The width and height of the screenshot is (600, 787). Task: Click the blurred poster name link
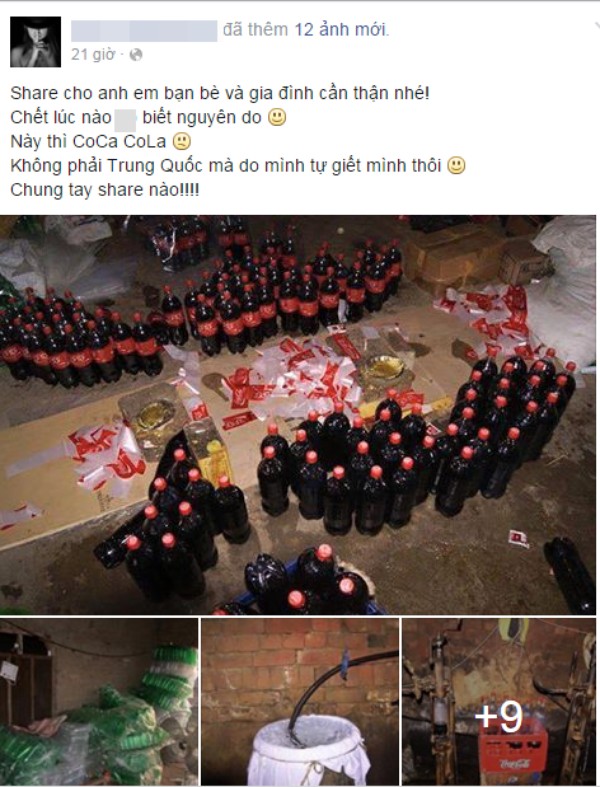click(x=144, y=31)
